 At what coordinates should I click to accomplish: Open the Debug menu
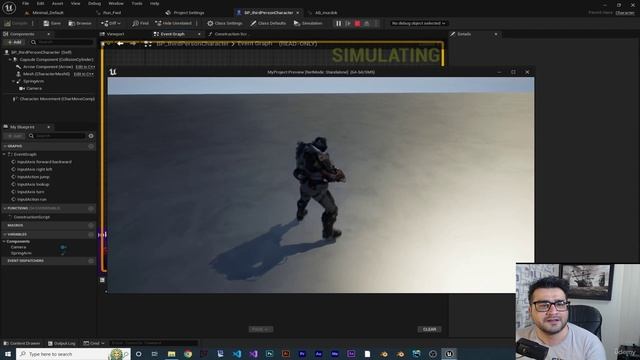coord(94,3)
